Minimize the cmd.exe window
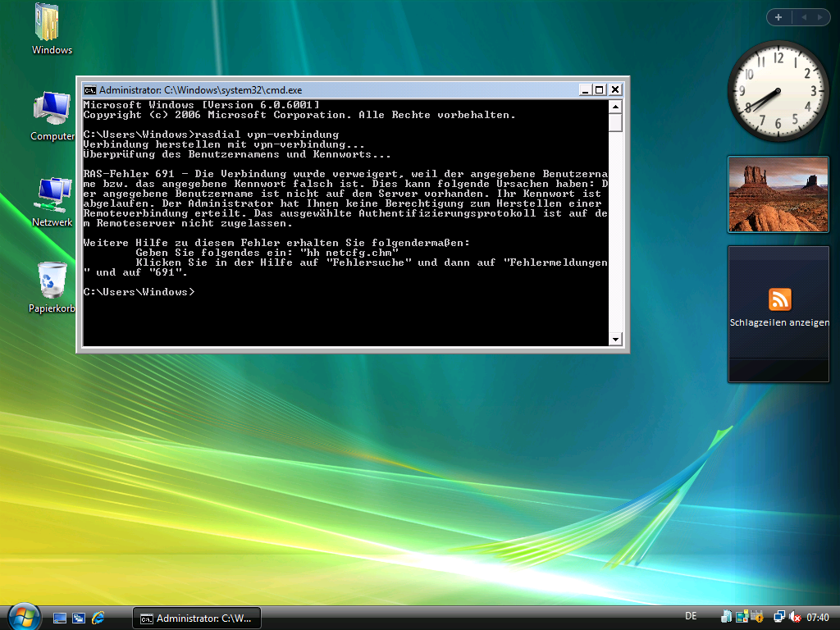This screenshot has height=630, width=840. click(585, 90)
